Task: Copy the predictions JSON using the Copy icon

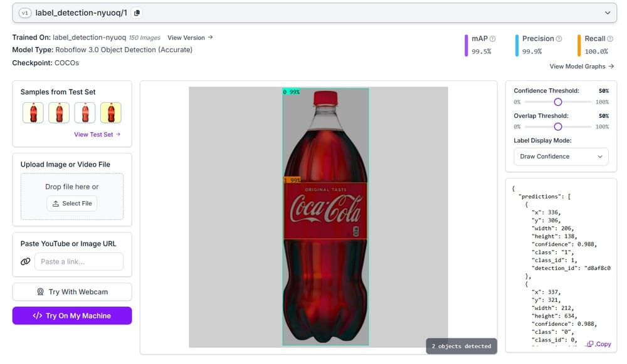Action: tap(590, 344)
